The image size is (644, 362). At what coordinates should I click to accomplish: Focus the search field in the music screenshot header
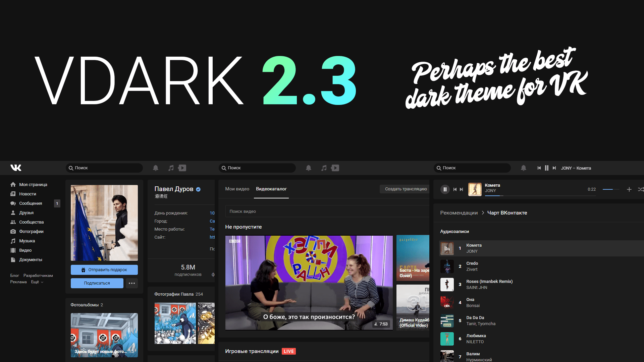[472, 168]
